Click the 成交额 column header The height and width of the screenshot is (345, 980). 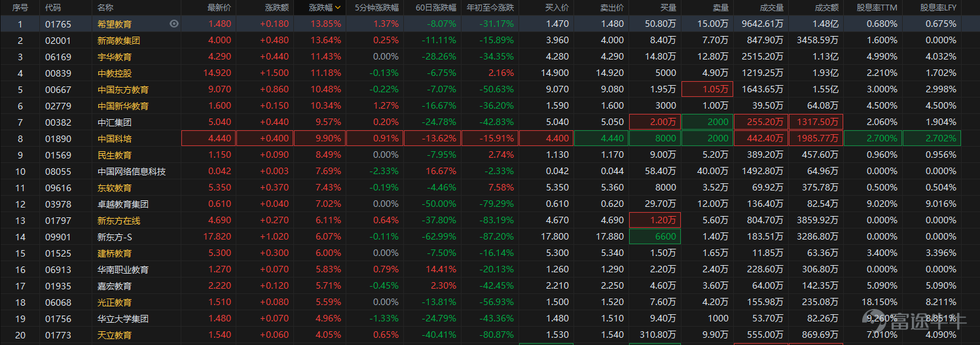point(826,8)
